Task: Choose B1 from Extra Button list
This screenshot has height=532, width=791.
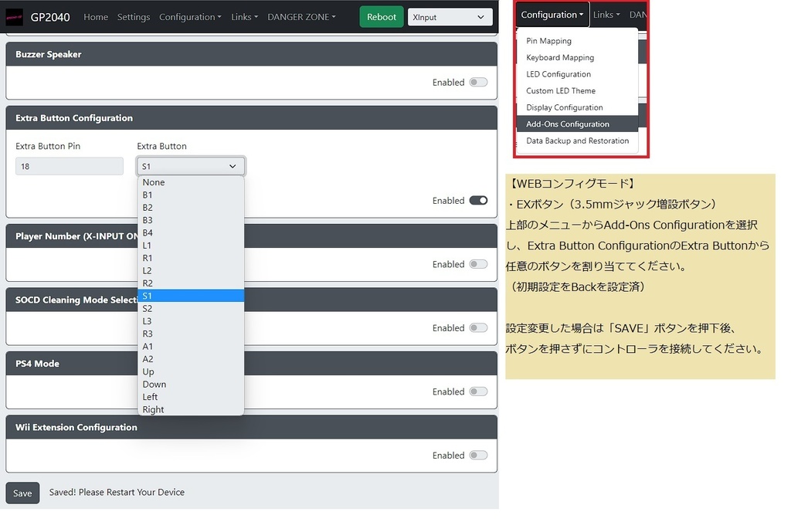Action: tap(191, 195)
